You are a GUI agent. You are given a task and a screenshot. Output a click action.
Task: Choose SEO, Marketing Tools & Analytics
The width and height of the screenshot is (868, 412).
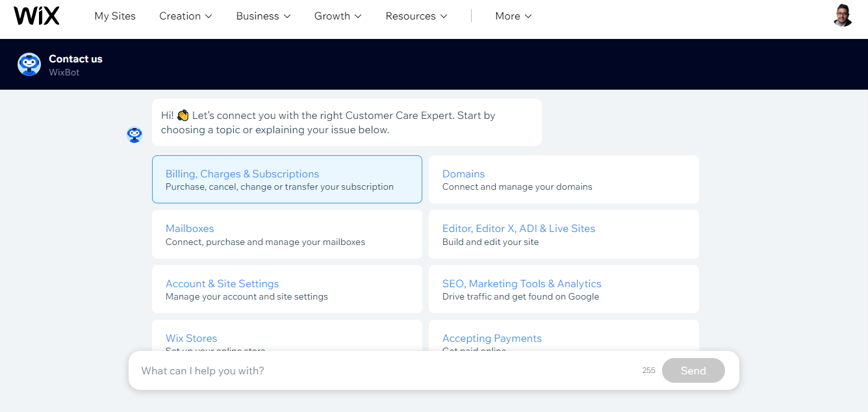click(x=563, y=289)
